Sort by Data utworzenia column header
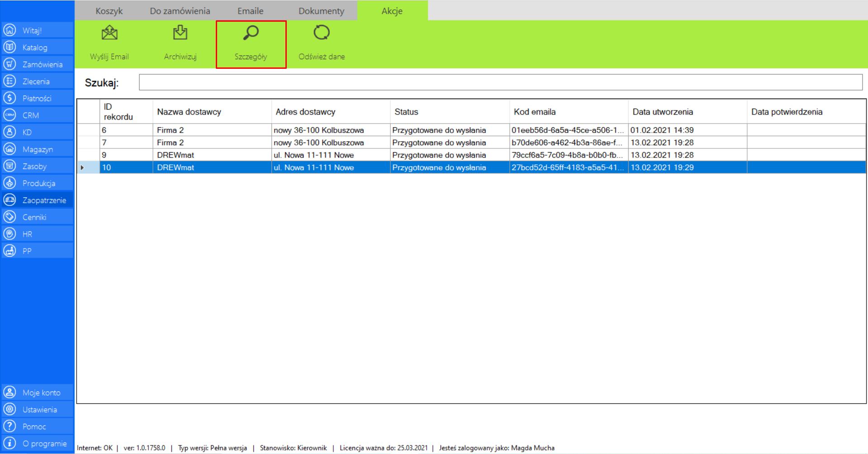 coord(663,112)
